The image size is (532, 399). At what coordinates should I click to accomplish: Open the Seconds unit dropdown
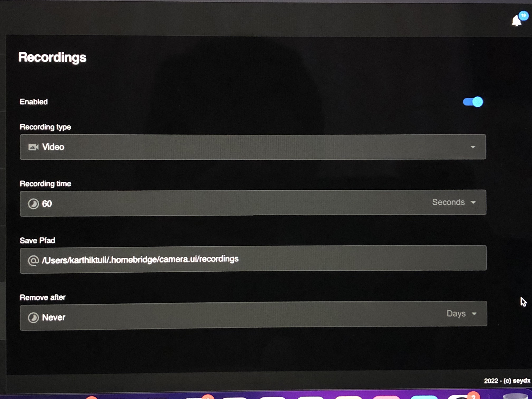(x=454, y=202)
